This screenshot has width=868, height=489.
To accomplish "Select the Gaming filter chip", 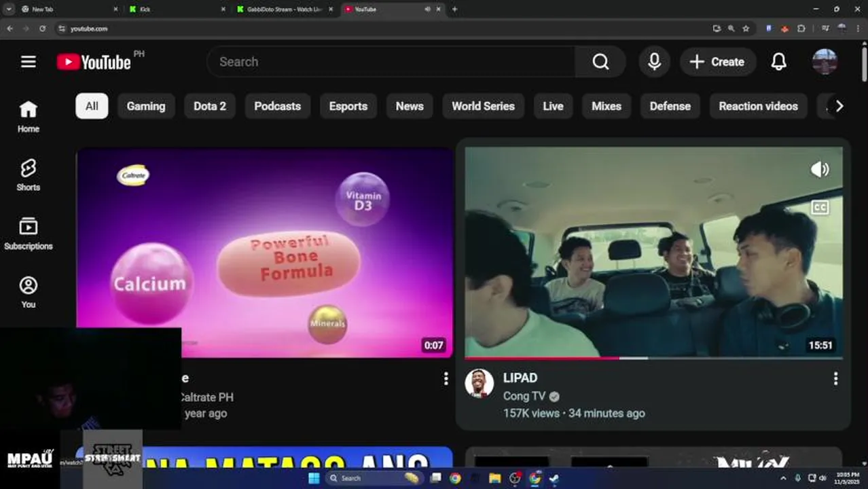I will 145,106.
